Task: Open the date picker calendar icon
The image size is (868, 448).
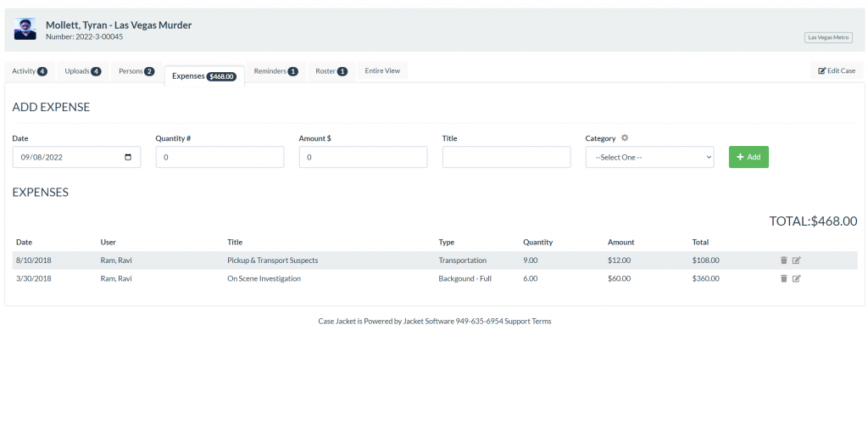Action: tap(128, 157)
